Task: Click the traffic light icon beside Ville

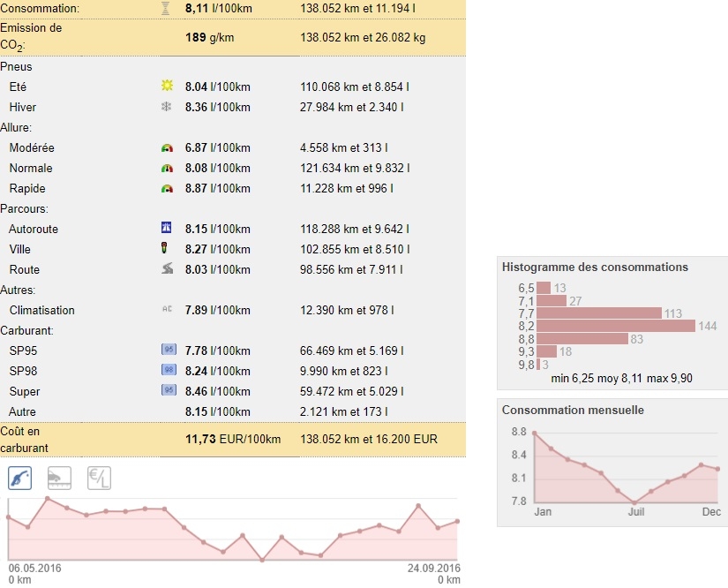Action: point(164,247)
